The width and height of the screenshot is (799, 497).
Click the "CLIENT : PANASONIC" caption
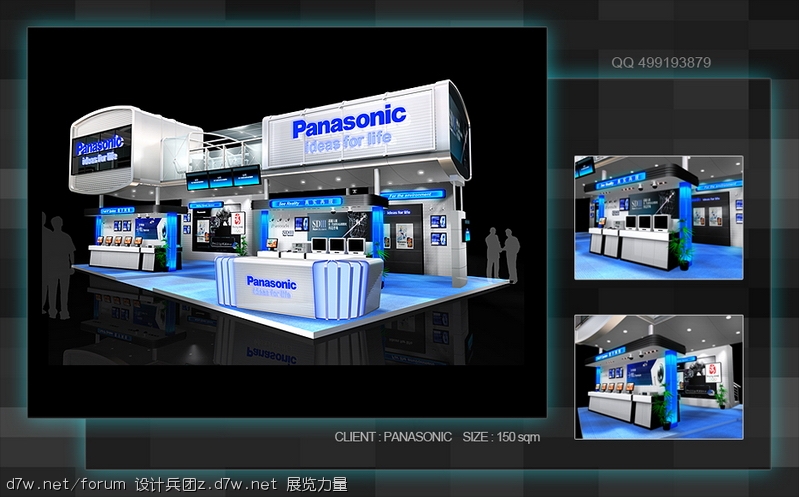pos(393,437)
